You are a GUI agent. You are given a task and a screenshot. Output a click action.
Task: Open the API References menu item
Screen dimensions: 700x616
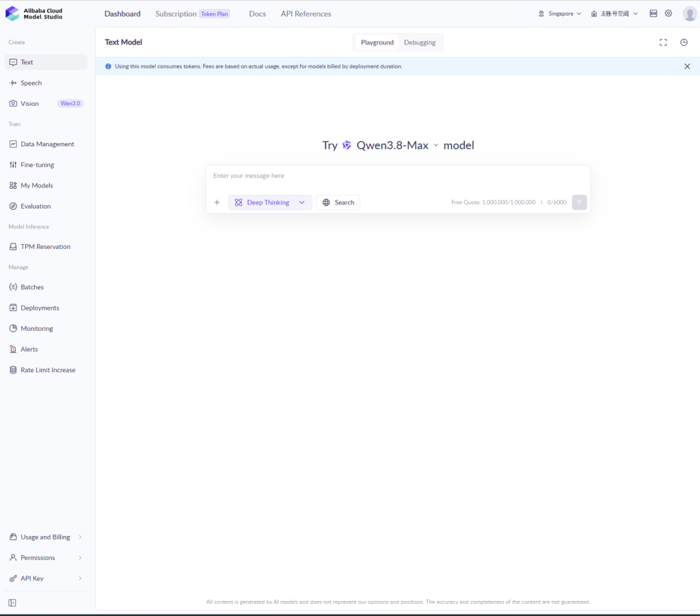click(306, 14)
